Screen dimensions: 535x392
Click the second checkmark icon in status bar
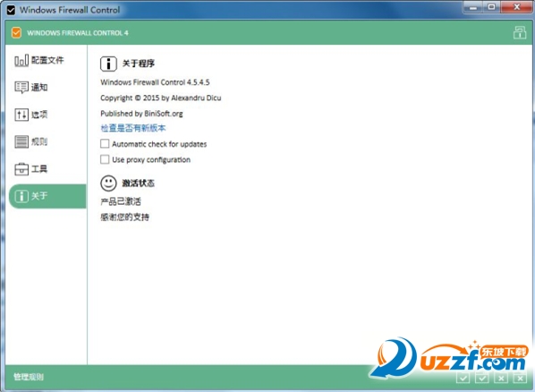click(x=482, y=378)
